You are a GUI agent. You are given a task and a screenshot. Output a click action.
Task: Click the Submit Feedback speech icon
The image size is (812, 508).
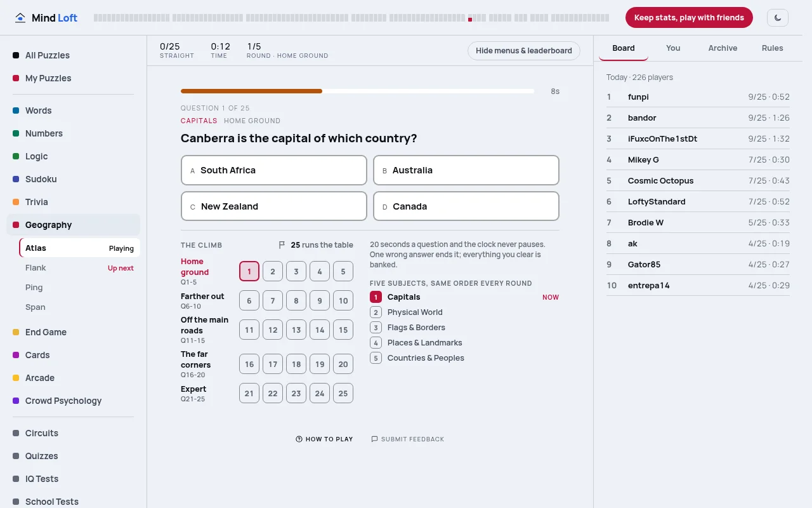pyautogui.click(x=374, y=439)
